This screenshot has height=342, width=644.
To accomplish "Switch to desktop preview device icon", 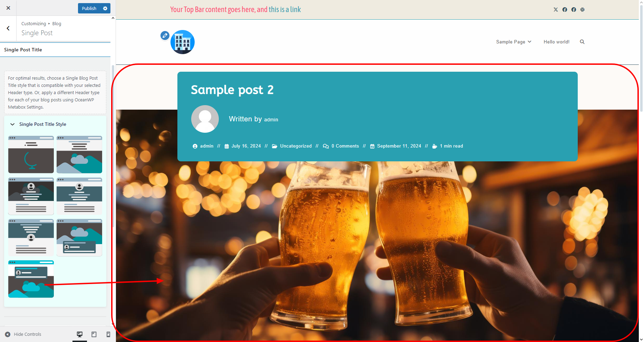I will pos(80,334).
